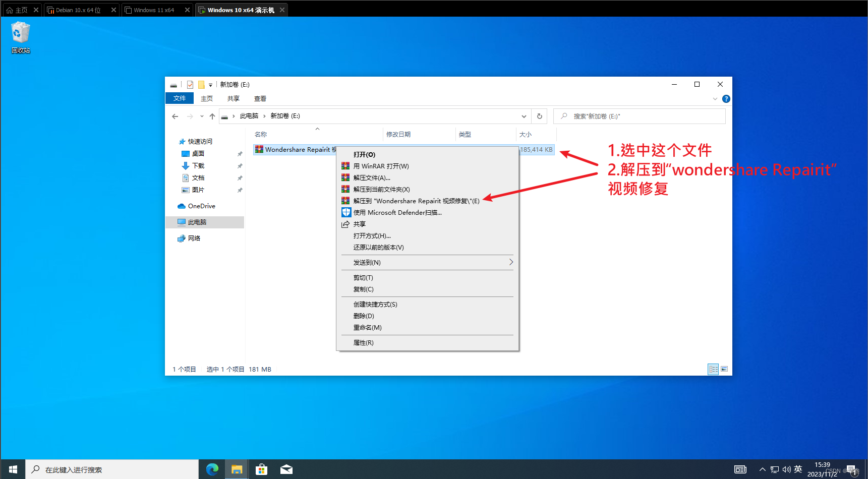Select 网络 in the navigation pane
868x479 pixels.
click(x=194, y=238)
